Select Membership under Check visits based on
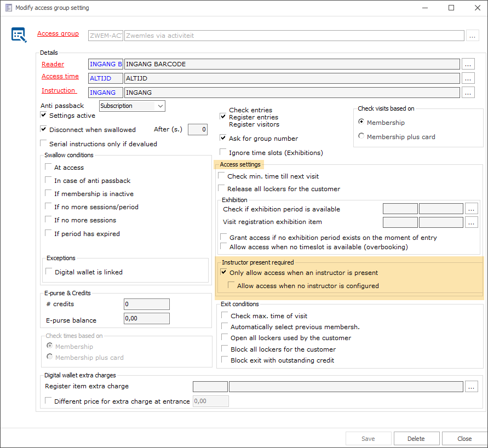This screenshot has width=488, height=448. pos(361,122)
